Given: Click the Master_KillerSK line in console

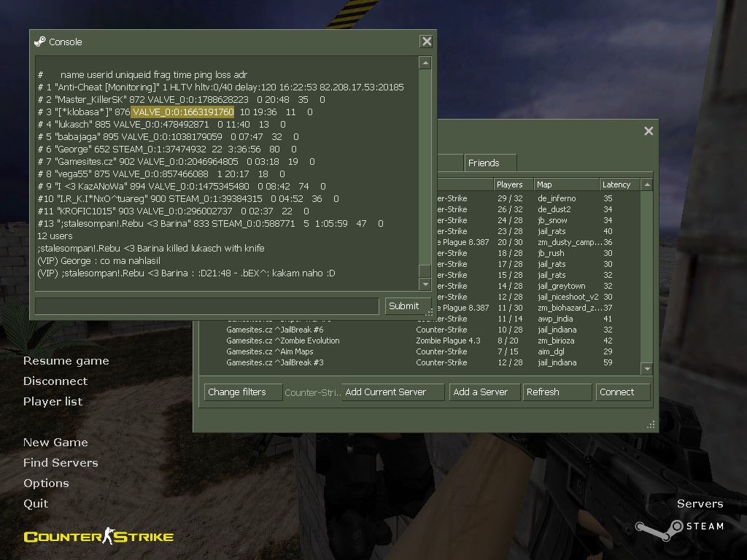Looking at the screenshot, I should (x=181, y=99).
